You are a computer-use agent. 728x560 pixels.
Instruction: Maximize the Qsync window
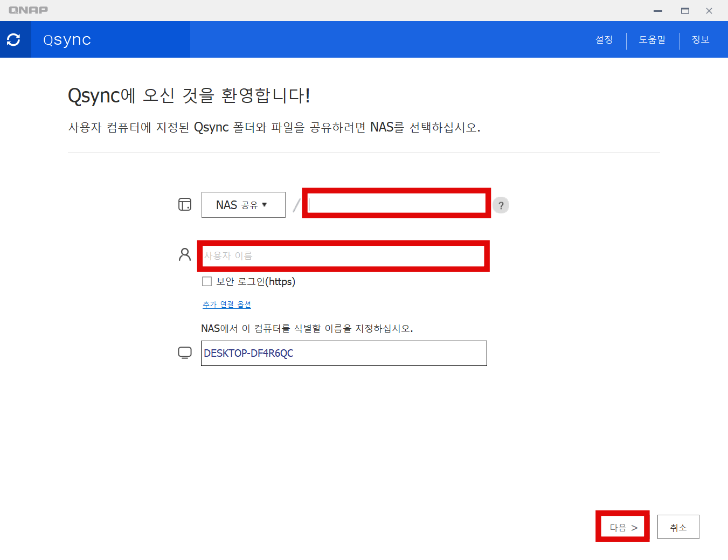coord(685,11)
